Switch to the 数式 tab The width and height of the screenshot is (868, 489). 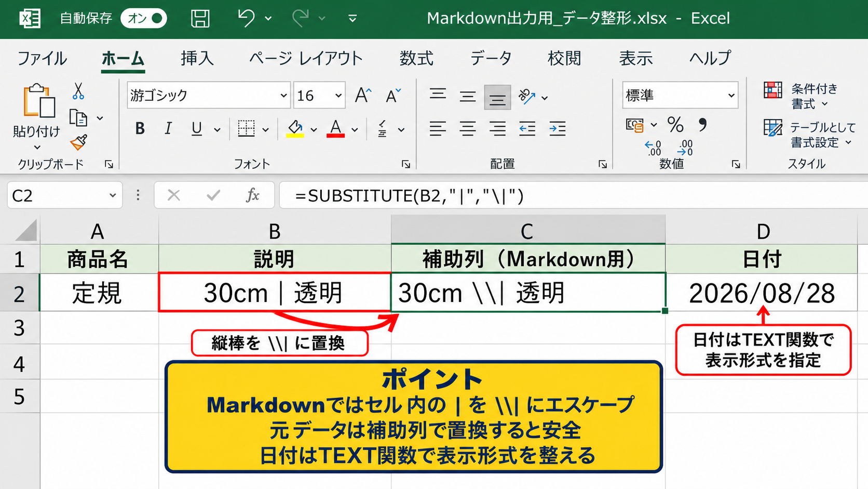416,58
